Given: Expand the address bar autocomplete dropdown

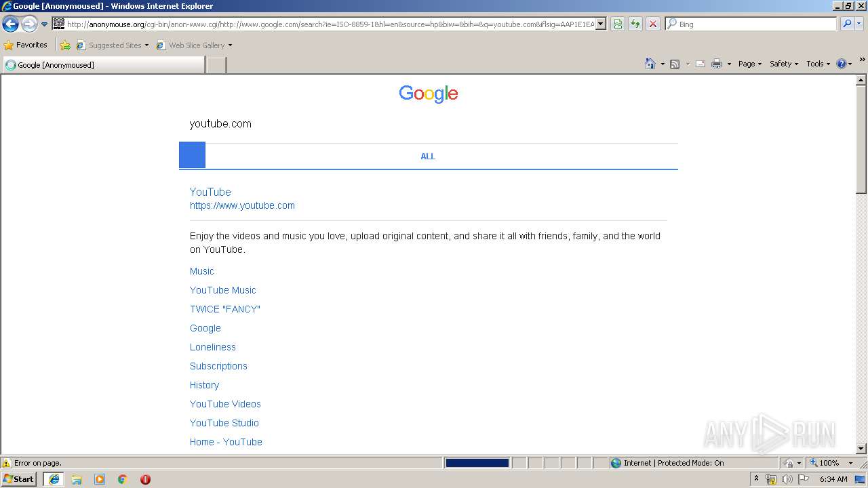Looking at the screenshot, I should click(x=601, y=24).
